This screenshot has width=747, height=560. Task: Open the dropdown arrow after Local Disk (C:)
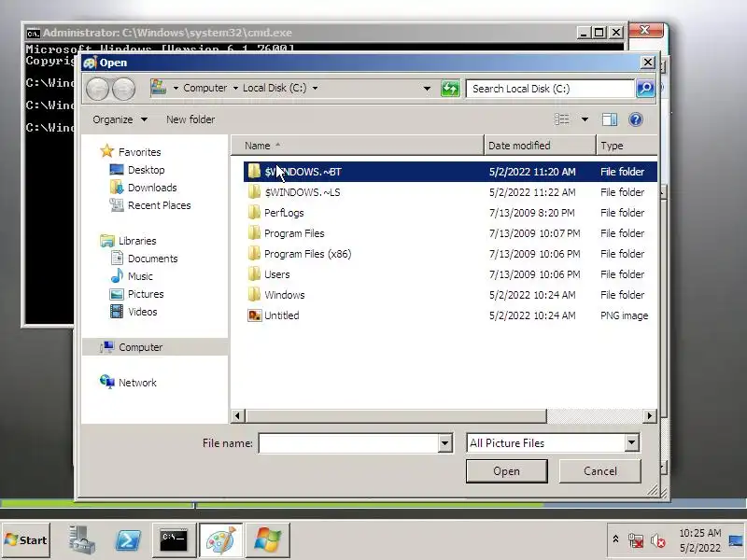[315, 88]
